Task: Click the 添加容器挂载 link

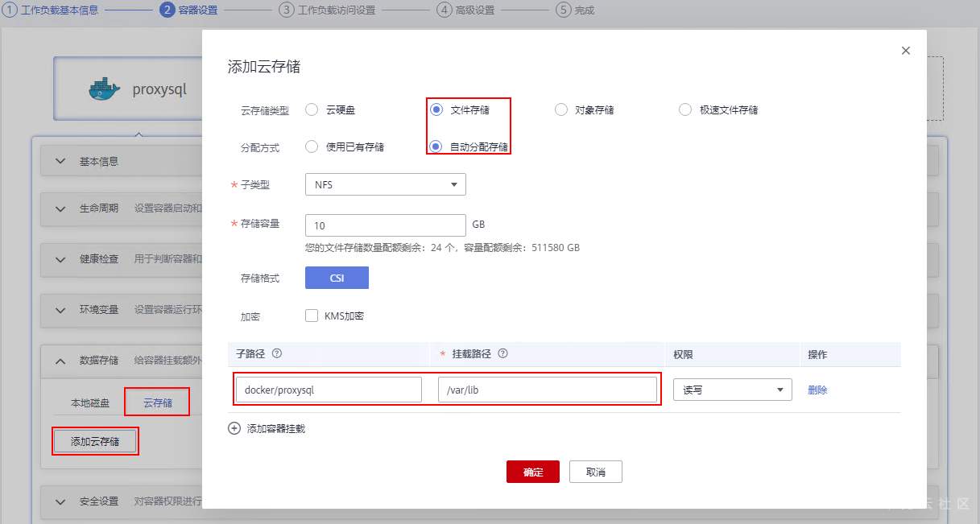Action: click(276, 429)
